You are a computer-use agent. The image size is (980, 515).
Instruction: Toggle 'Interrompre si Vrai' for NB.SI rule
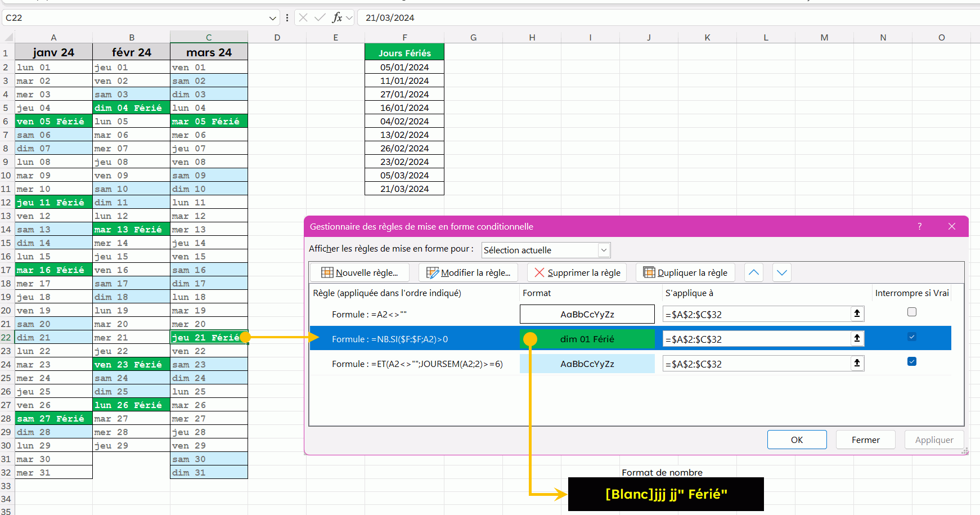[912, 337]
